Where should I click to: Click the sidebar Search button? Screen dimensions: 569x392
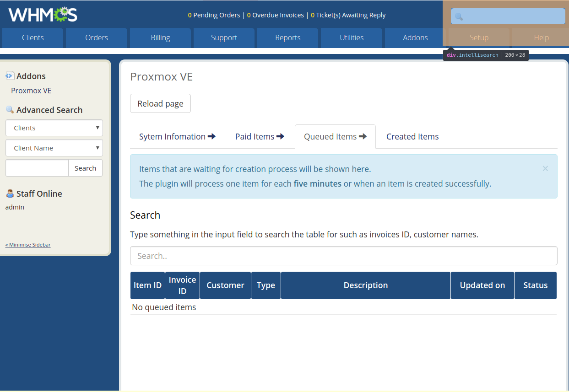[x=85, y=168]
